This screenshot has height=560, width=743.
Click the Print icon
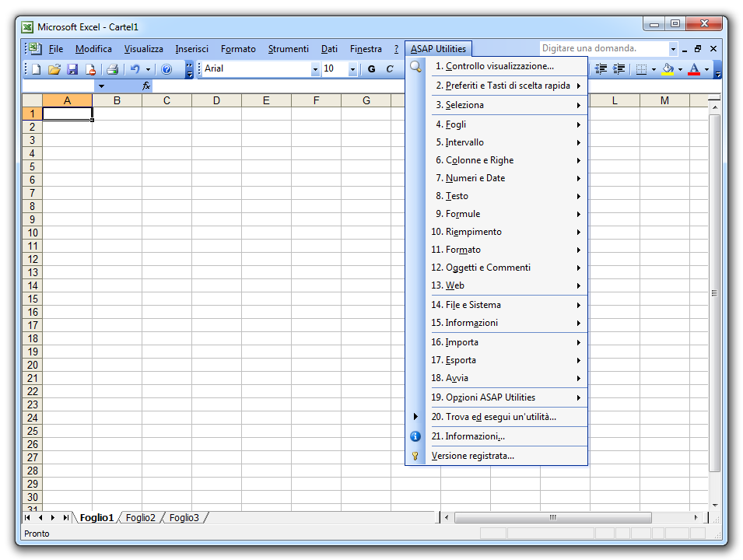(112, 70)
